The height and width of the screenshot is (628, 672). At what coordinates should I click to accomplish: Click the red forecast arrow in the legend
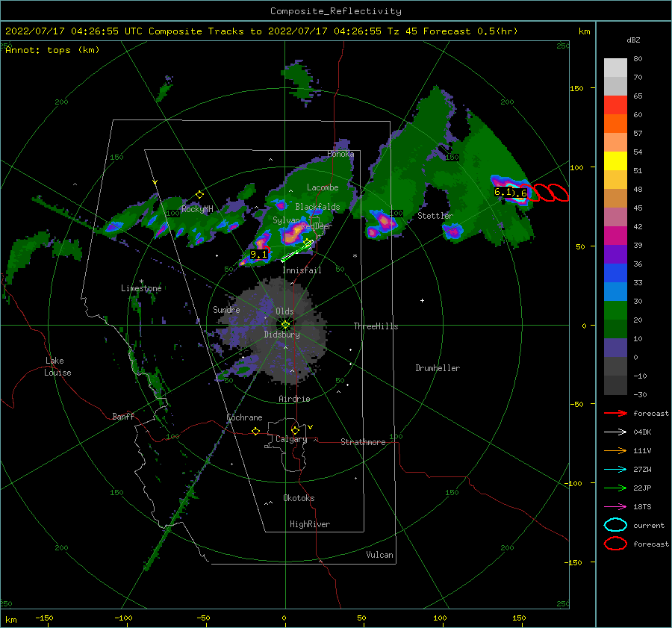pos(615,413)
